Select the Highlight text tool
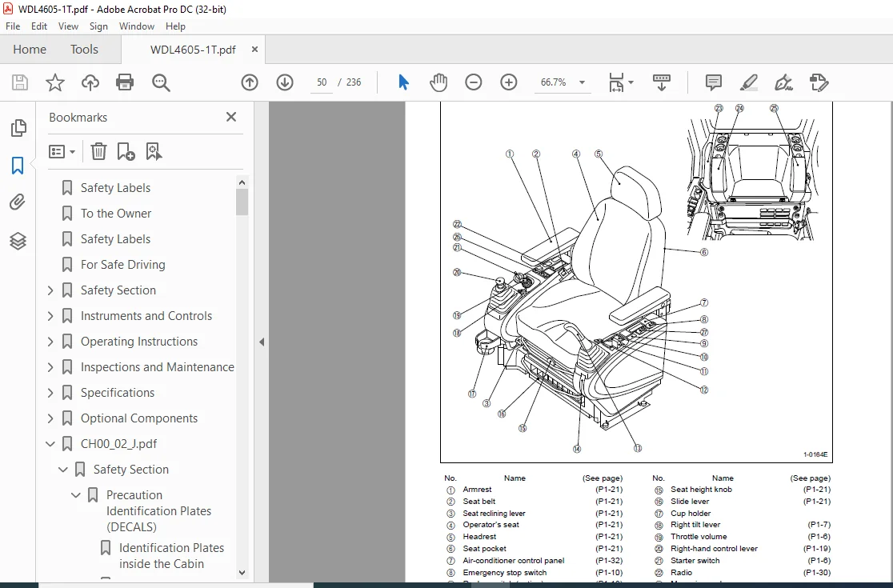 point(748,82)
